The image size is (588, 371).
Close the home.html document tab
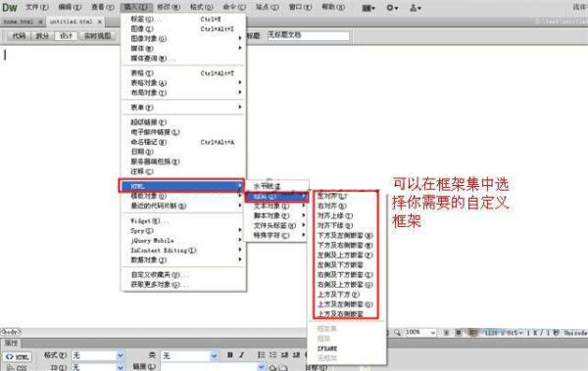(41, 22)
